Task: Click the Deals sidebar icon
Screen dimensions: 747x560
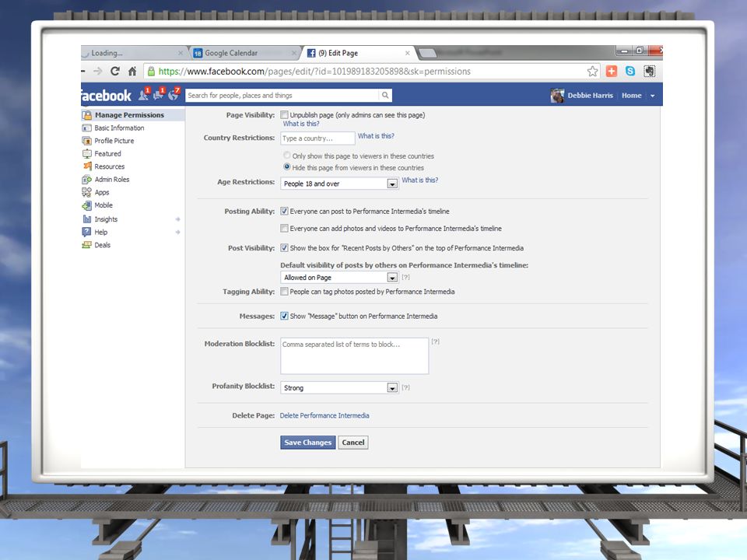Action: pyautogui.click(x=86, y=245)
